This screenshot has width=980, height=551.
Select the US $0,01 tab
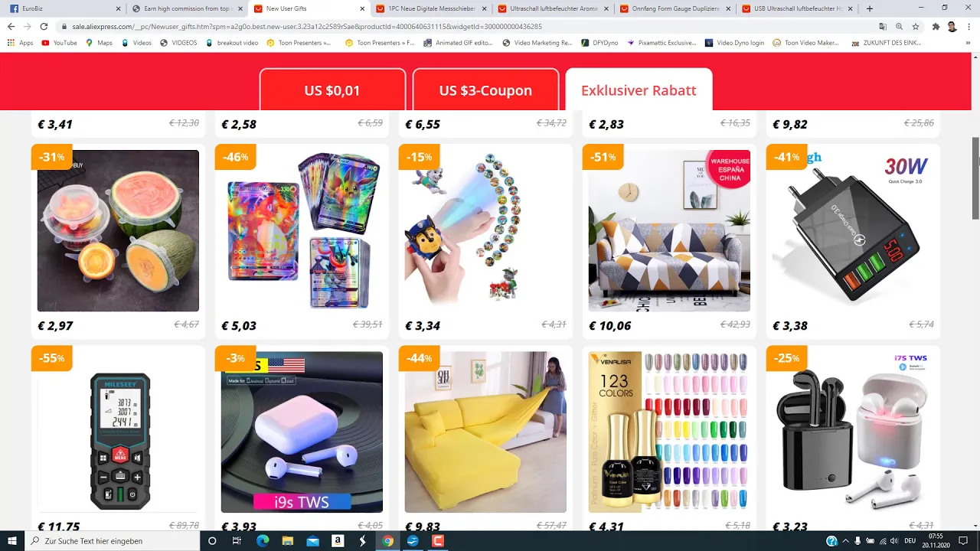coord(332,90)
